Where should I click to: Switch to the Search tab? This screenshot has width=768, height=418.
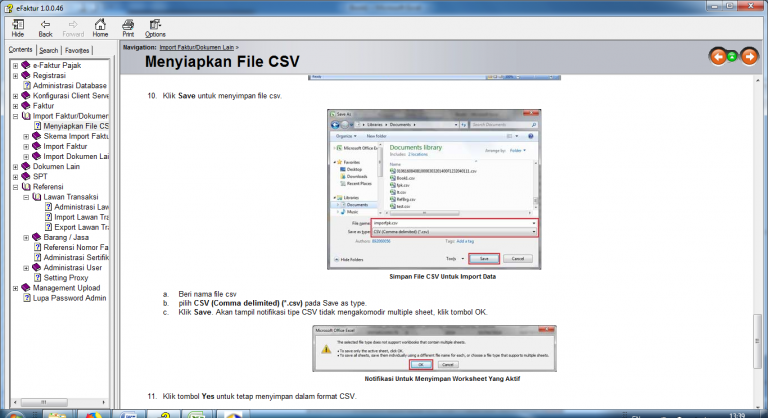(48, 49)
